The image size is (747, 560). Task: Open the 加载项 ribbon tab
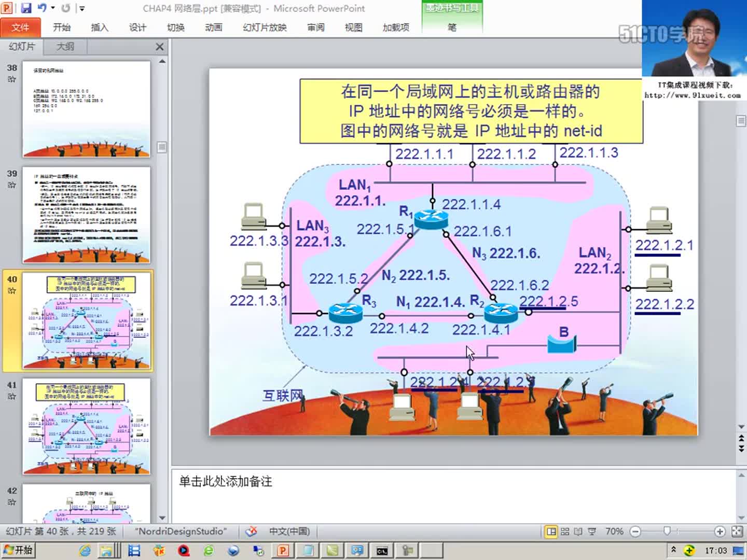pos(396,27)
